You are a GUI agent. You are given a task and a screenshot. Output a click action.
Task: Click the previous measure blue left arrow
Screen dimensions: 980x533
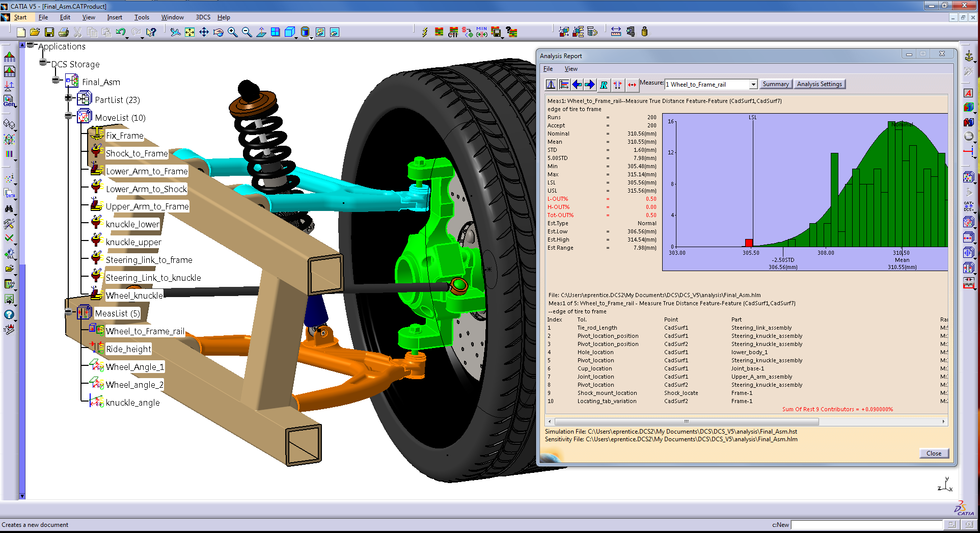(x=577, y=85)
